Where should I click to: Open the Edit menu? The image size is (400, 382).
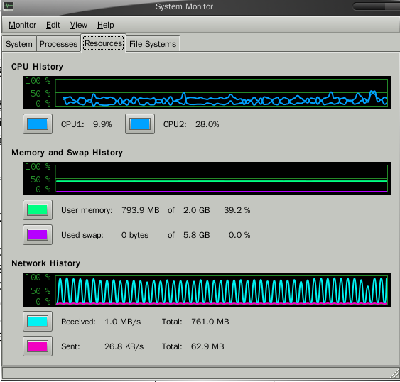pos(53,25)
